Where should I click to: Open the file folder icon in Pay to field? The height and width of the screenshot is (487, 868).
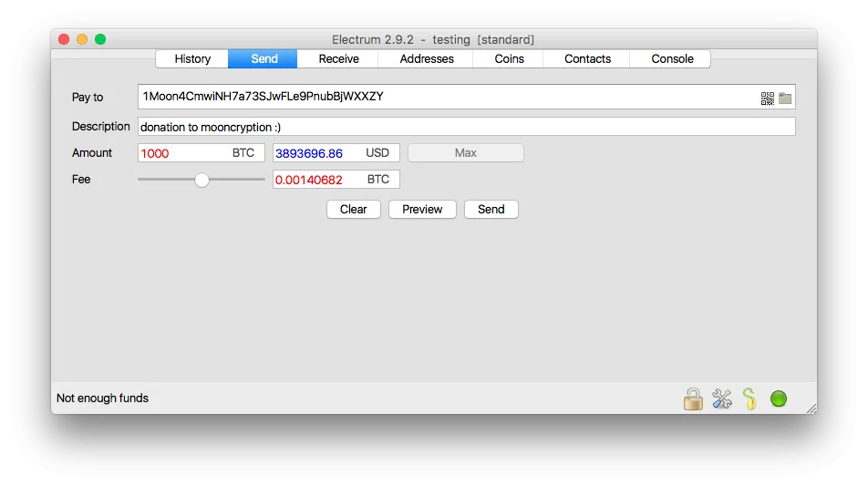click(x=785, y=98)
